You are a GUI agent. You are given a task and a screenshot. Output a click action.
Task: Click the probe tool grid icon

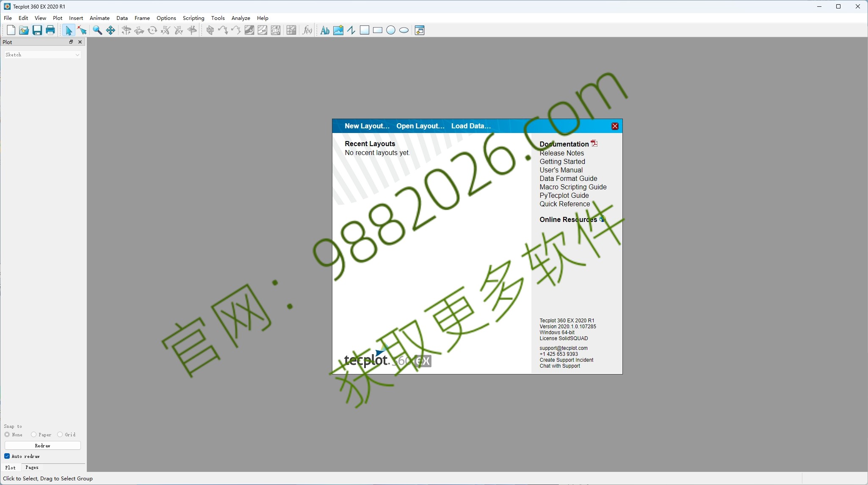pos(291,30)
